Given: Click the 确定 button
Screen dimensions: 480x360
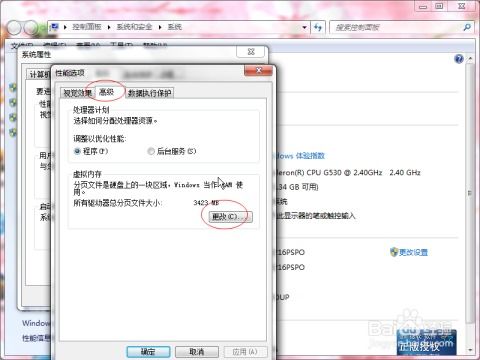Looking at the screenshot, I should click(x=148, y=352).
